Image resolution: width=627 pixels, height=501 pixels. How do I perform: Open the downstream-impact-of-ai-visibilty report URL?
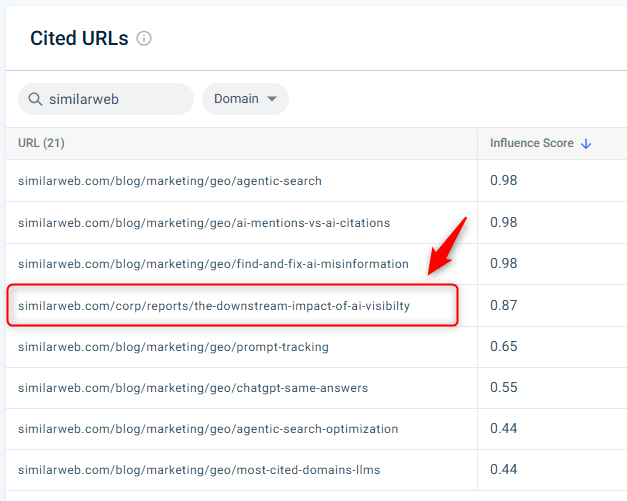(x=214, y=306)
